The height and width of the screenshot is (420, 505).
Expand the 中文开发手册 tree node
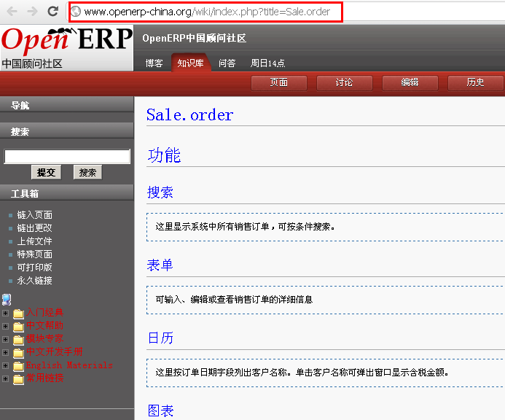click(6, 353)
